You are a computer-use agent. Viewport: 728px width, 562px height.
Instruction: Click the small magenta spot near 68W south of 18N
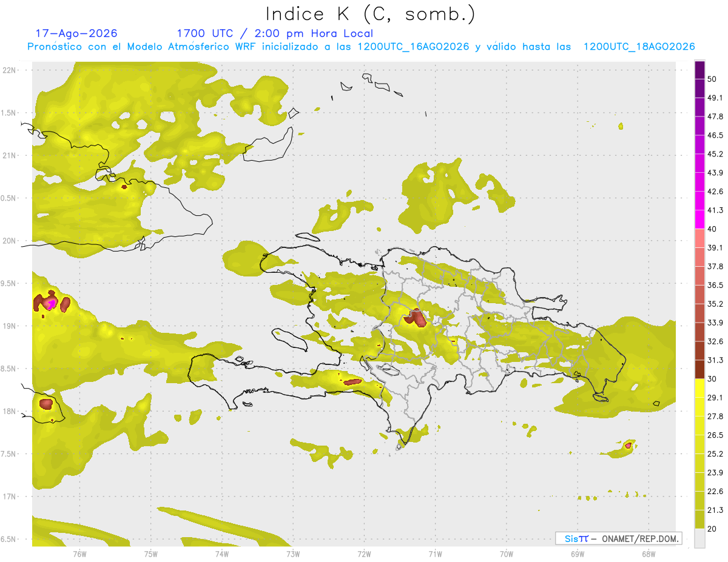629,445
